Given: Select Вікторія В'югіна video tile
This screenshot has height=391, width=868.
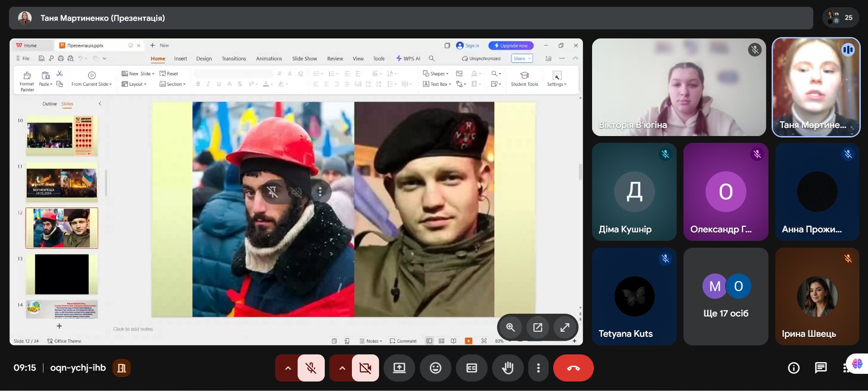Looking at the screenshot, I should pos(678,87).
